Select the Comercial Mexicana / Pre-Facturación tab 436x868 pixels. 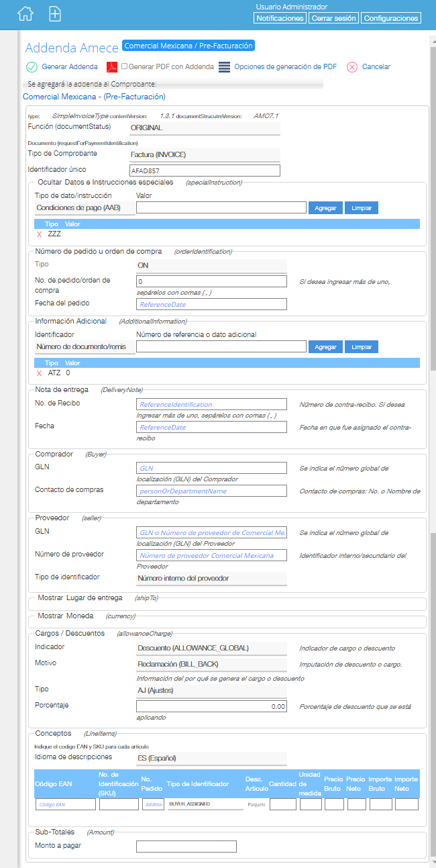tap(188, 46)
